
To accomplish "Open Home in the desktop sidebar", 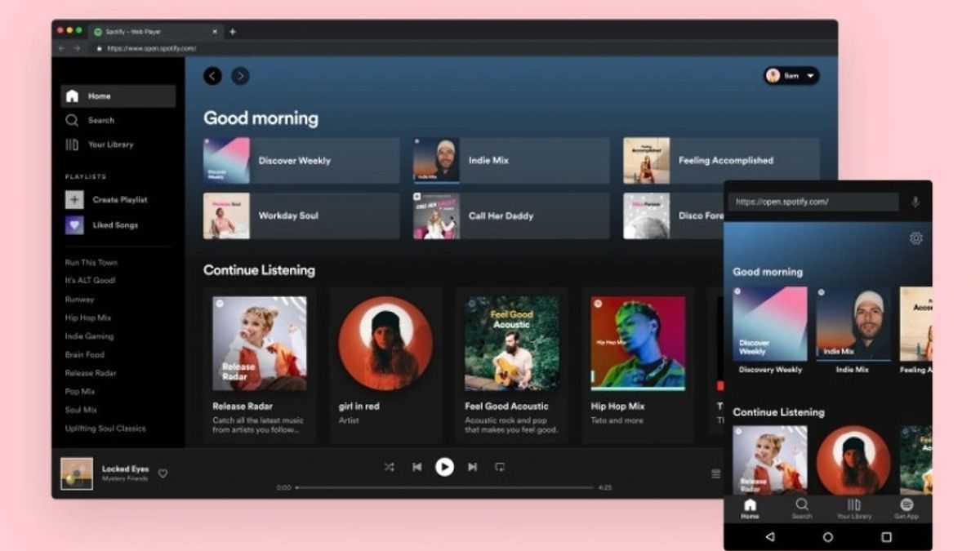I will tap(118, 96).
